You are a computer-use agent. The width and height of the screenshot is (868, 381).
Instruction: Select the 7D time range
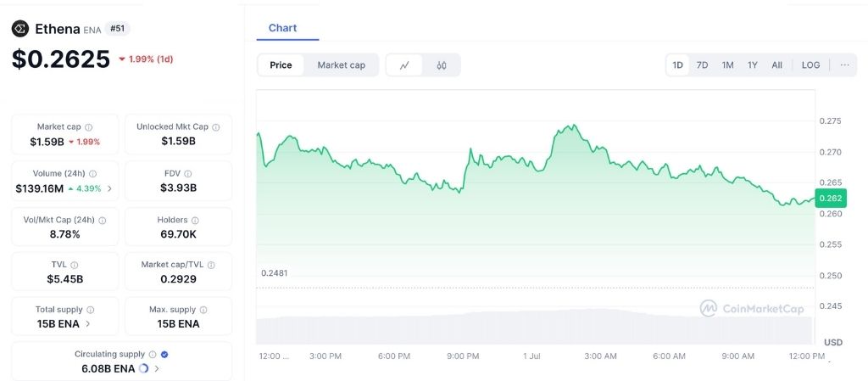coord(702,65)
